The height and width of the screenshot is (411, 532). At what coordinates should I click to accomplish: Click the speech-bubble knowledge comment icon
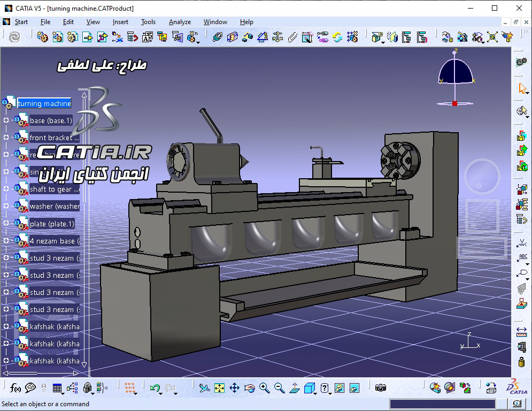(30, 387)
